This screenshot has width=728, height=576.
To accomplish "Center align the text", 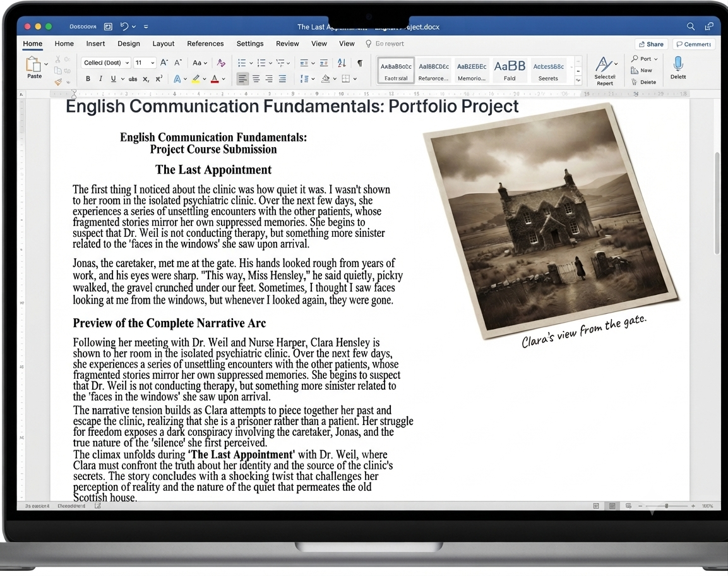I will (256, 79).
